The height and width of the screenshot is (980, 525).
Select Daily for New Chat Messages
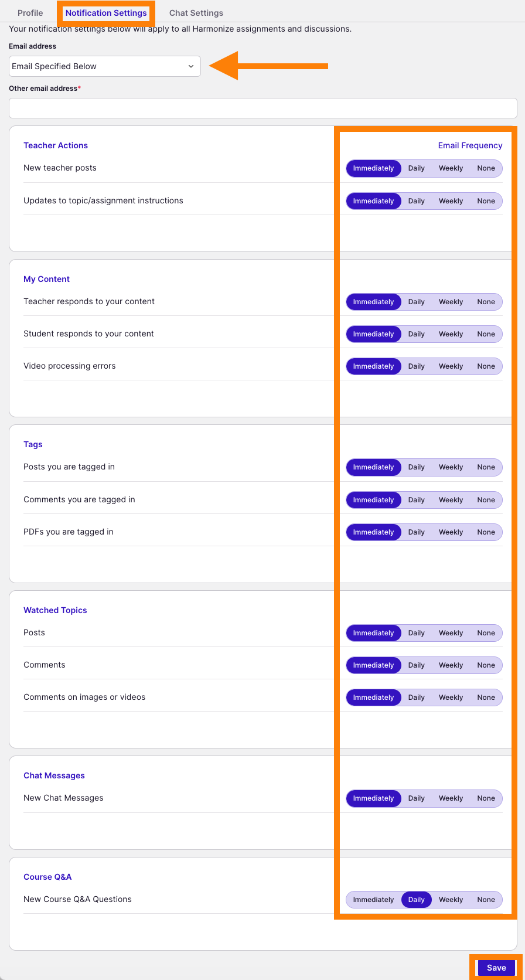(416, 798)
